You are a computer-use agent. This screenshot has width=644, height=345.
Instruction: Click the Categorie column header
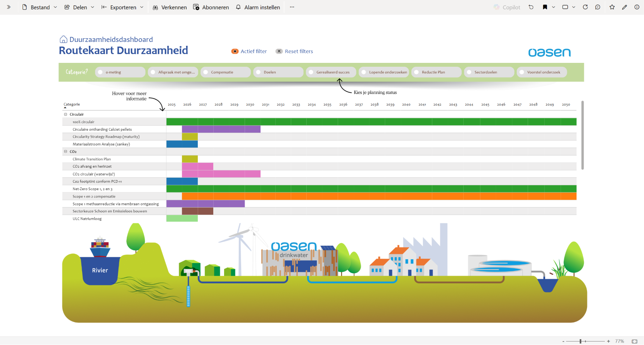pos(72,104)
